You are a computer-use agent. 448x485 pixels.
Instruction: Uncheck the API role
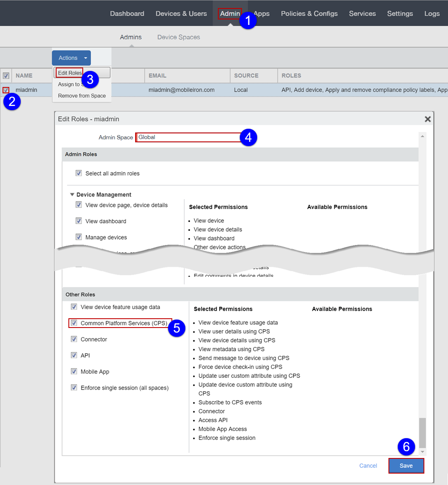point(74,355)
